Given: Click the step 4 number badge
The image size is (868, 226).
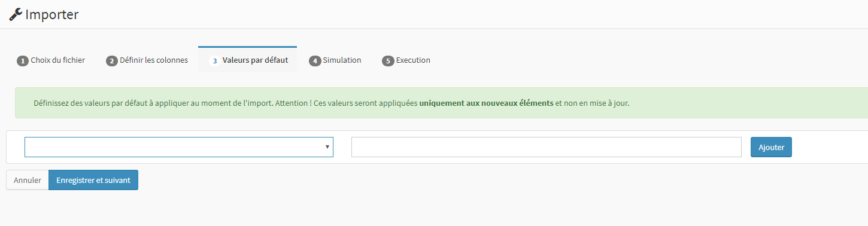Looking at the screenshot, I should click(315, 61).
